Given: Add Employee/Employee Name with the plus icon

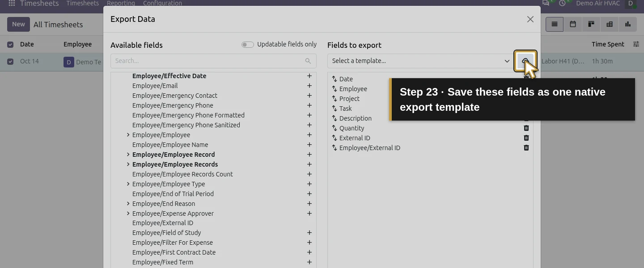Looking at the screenshot, I should coord(309,145).
